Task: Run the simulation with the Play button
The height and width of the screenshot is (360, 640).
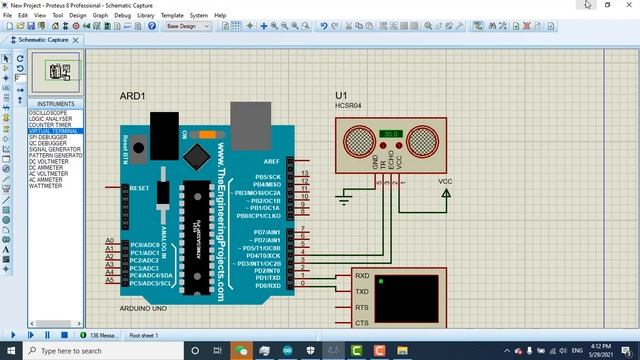Action: [13, 335]
